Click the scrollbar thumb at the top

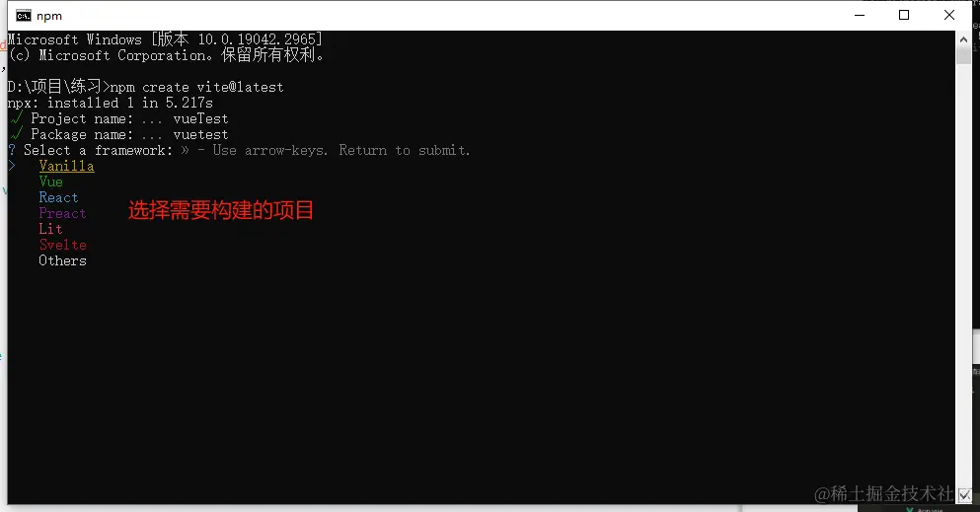963,55
